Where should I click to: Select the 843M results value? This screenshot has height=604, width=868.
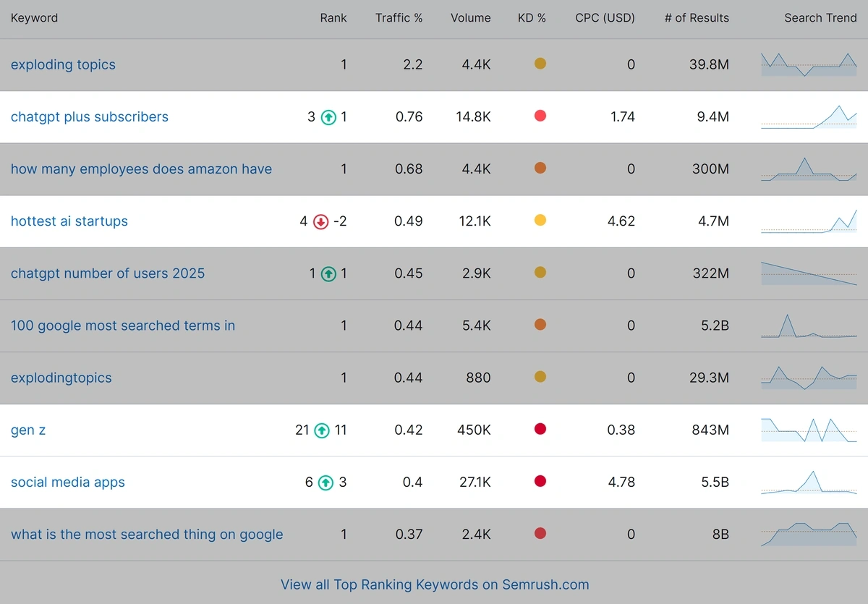710,430
